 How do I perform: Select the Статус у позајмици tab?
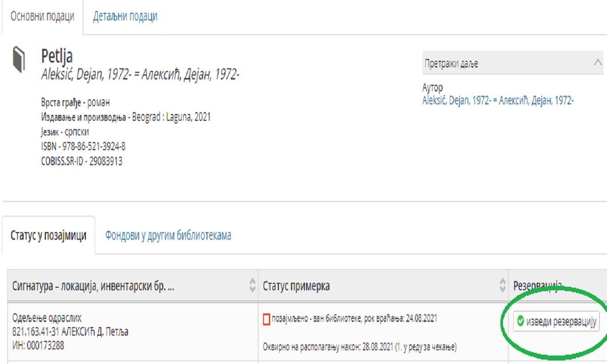tap(48, 235)
